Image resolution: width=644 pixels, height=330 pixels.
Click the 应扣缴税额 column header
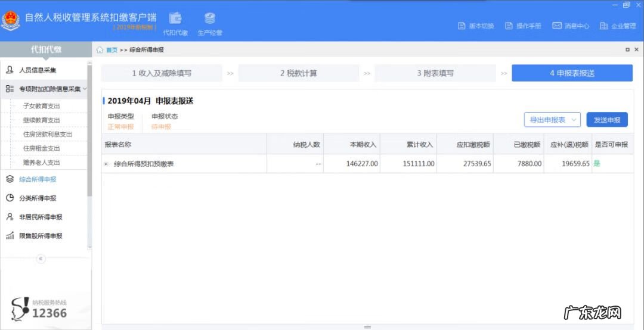pyautogui.click(x=465, y=144)
